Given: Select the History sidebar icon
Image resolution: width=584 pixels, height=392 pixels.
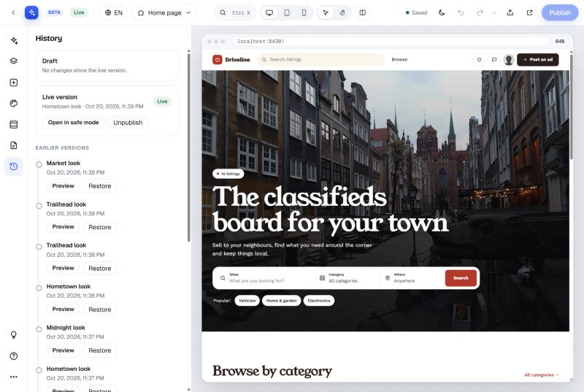Looking at the screenshot, I should coord(14,166).
